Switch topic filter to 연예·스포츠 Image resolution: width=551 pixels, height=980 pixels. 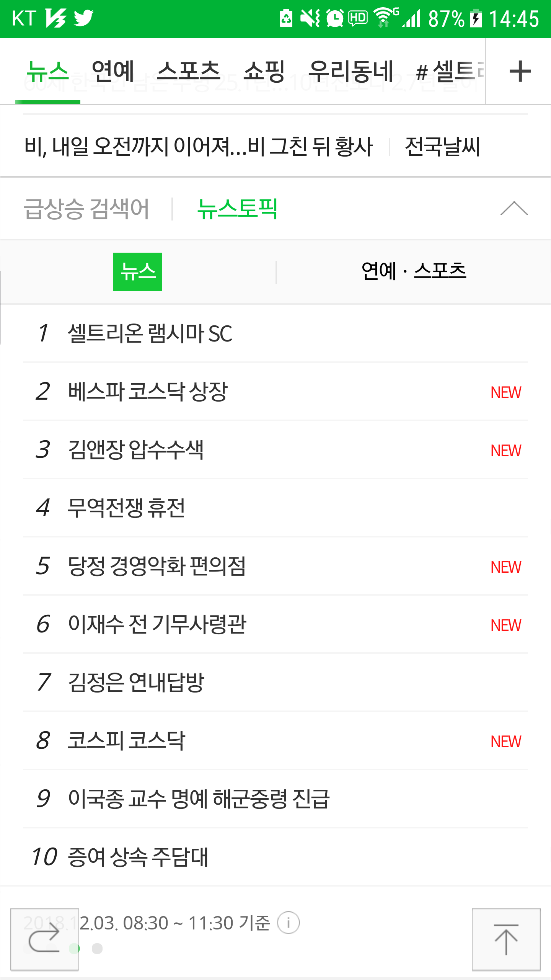tap(414, 271)
